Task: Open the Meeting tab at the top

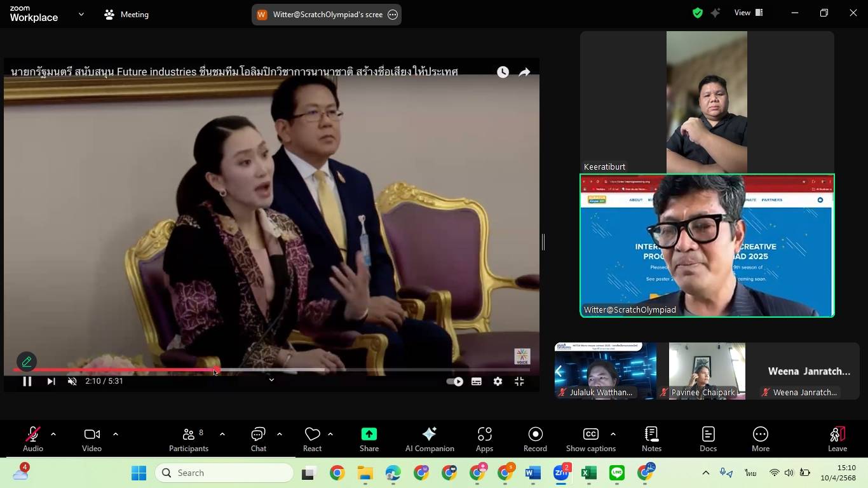Action: (x=127, y=14)
